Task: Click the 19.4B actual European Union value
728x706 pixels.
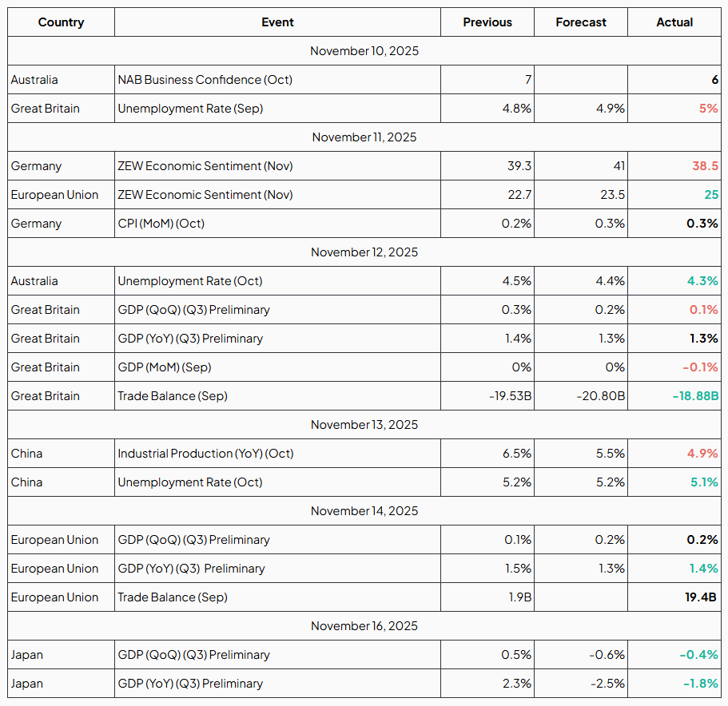Action: [700, 597]
